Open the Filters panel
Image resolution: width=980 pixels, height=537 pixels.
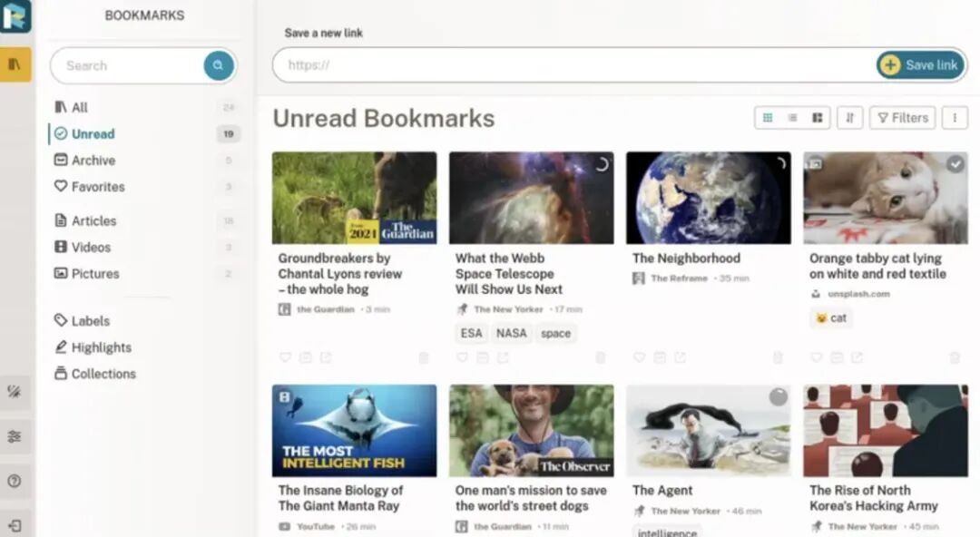point(903,118)
